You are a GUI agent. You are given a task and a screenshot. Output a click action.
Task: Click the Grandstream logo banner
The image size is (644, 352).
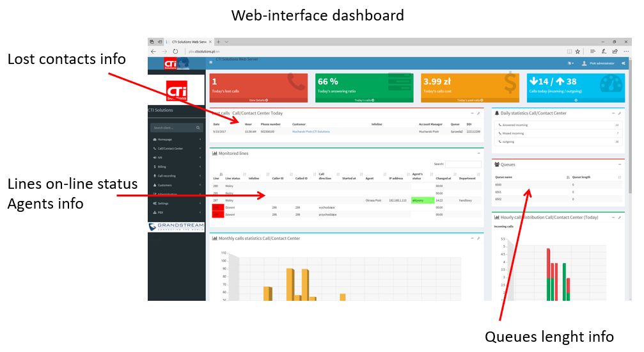177,227
